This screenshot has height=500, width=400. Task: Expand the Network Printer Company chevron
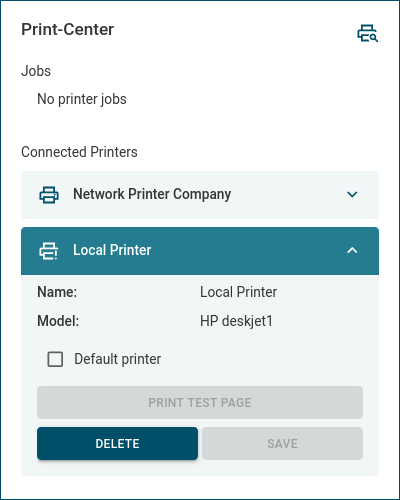(352, 194)
